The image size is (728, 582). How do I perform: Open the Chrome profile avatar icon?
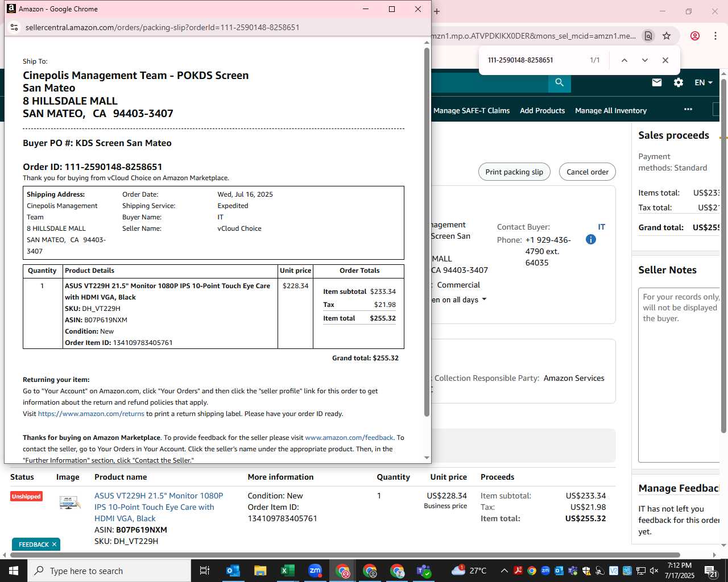tap(695, 36)
